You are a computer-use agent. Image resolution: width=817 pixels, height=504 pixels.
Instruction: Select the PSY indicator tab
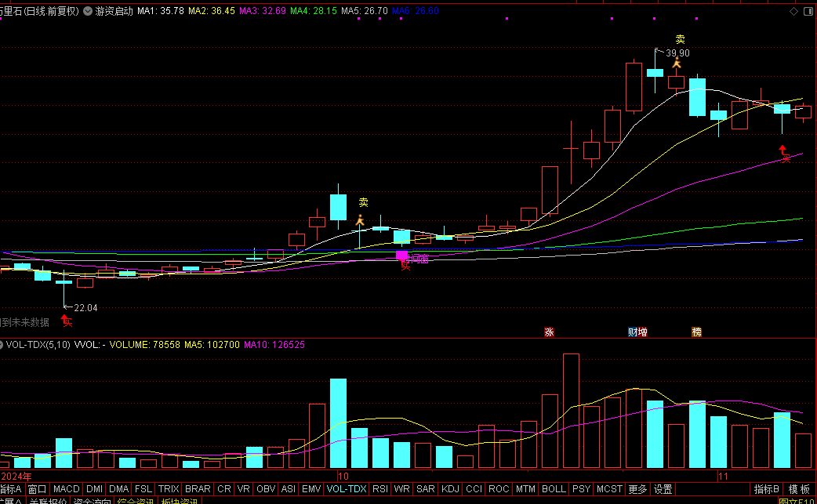pyautogui.click(x=581, y=489)
